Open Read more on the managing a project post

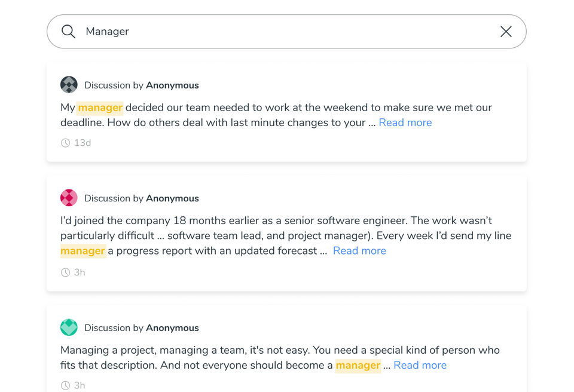pyautogui.click(x=420, y=365)
